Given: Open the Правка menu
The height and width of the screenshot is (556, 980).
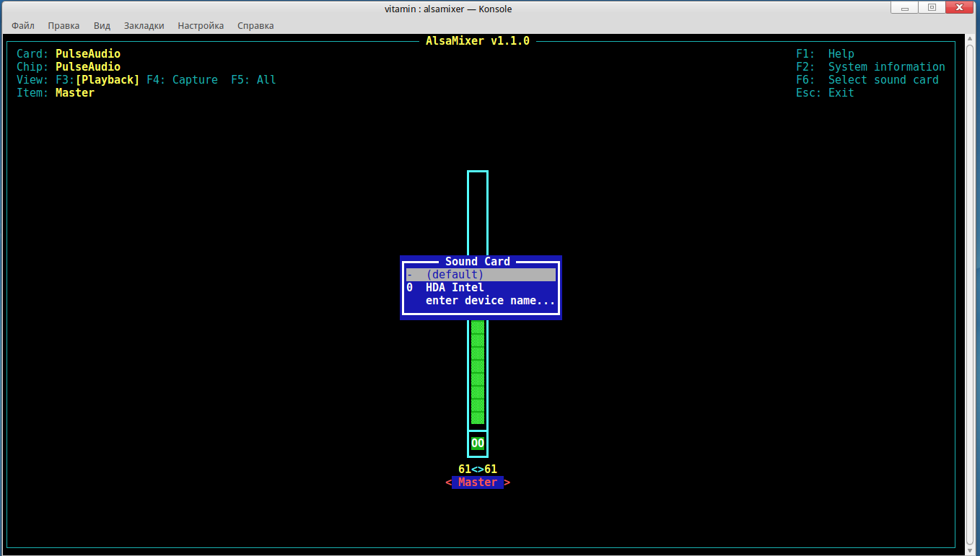Looking at the screenshot, I should pos(64,25).
